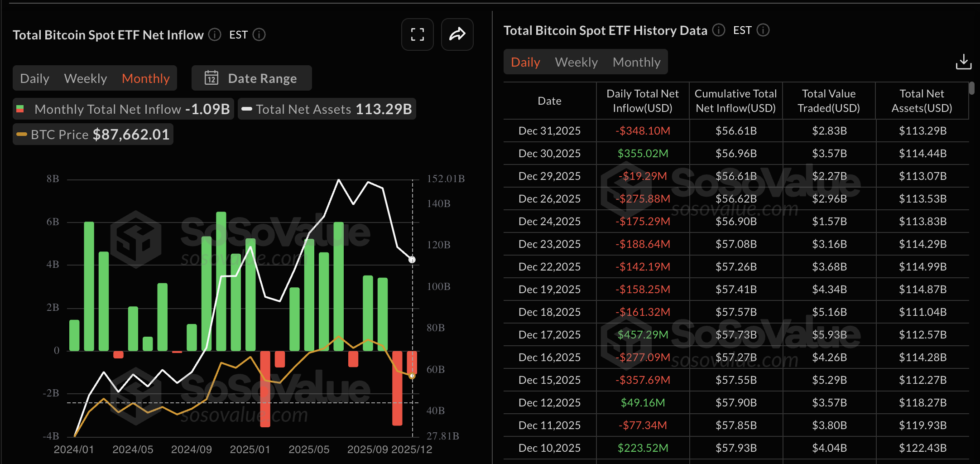The height and width of the screenshot is (464, 980).
Task: Open the Date Range picker
Action: tap(252, 78)
